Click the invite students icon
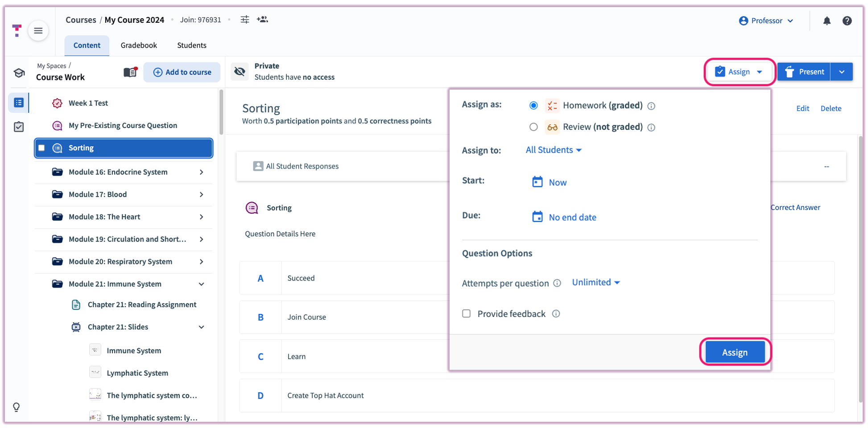 pos(262,20)
